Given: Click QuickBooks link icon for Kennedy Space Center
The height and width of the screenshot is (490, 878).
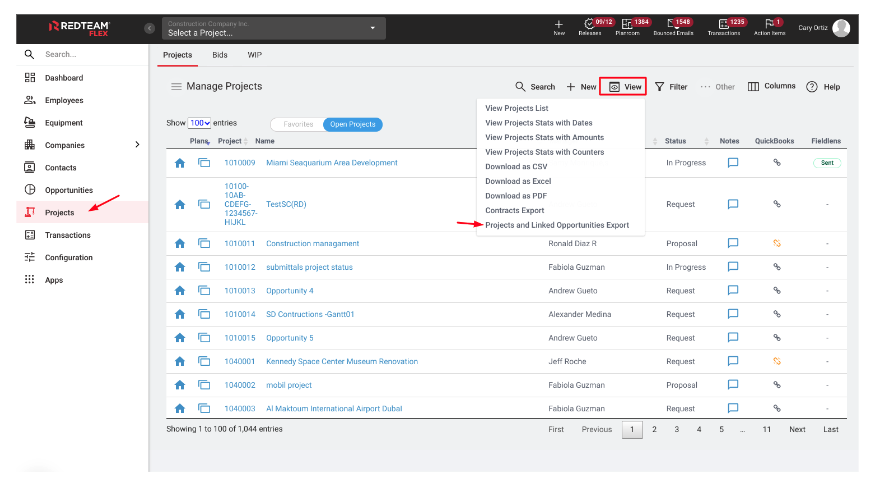Looking at the screenshot, I should (775, 362).
